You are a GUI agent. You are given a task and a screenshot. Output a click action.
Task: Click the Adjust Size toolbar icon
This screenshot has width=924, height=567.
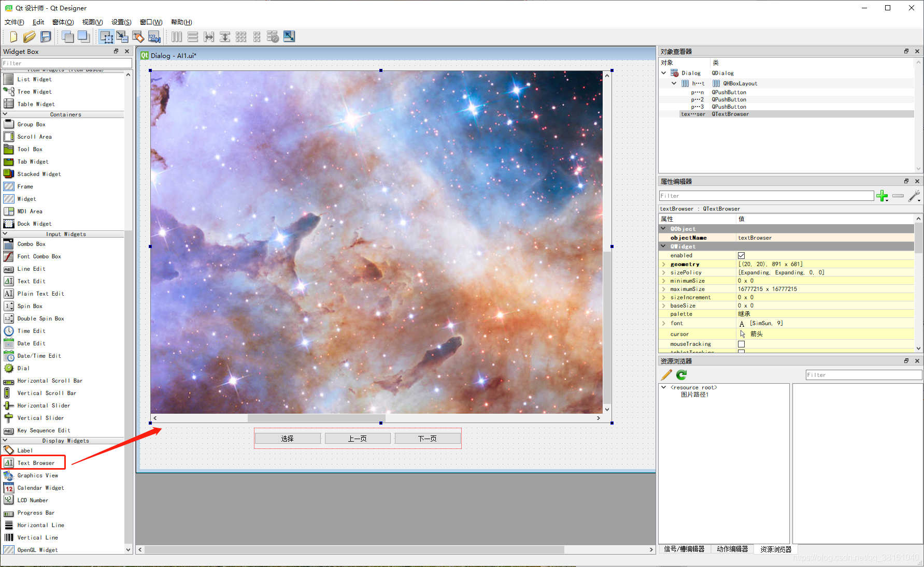(289, 37)
